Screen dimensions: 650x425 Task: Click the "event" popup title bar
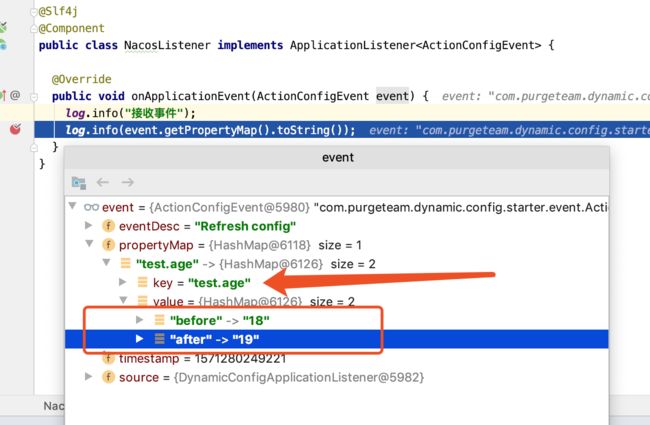337,158
